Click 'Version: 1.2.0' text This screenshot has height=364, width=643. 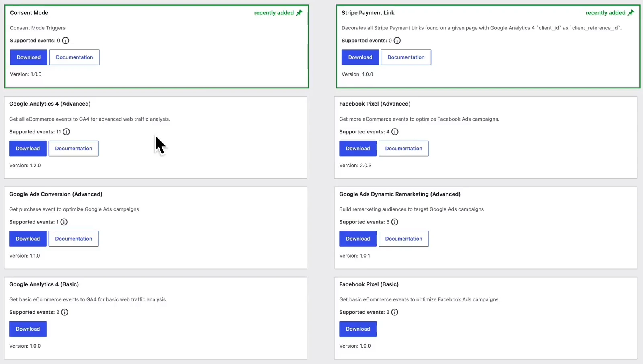[25, 166]
